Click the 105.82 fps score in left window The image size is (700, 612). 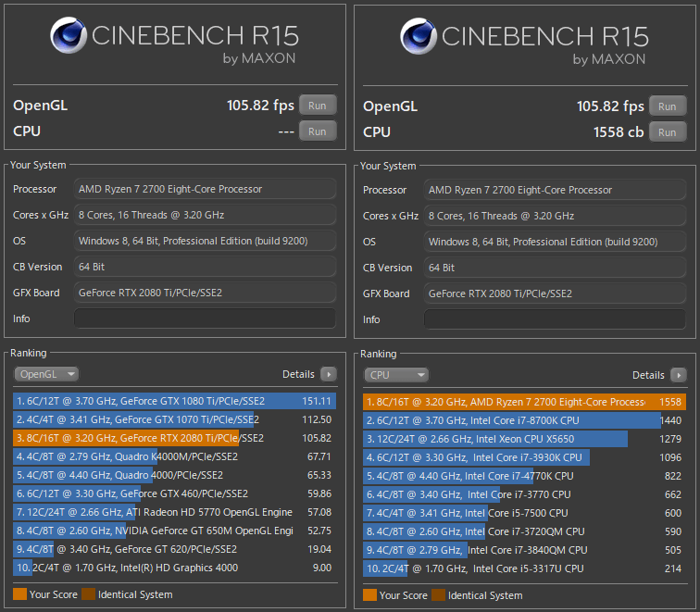pos(260,106)
